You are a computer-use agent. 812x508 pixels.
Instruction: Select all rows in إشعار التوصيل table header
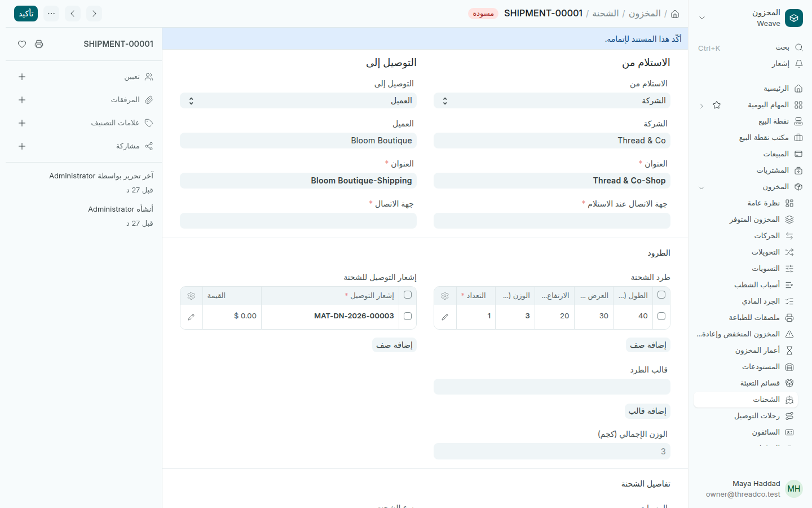point(408,295)
